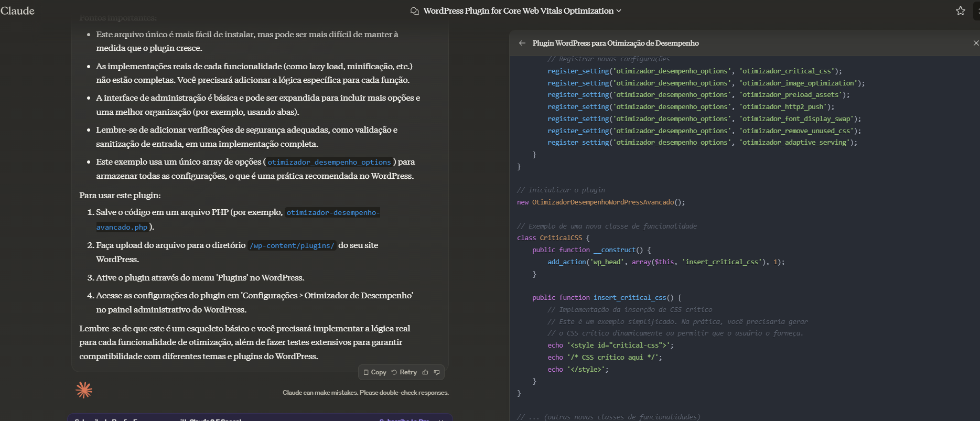Click the heading "Para usar este plugin:"
980x421 pixels.
[x=120, y=195]
